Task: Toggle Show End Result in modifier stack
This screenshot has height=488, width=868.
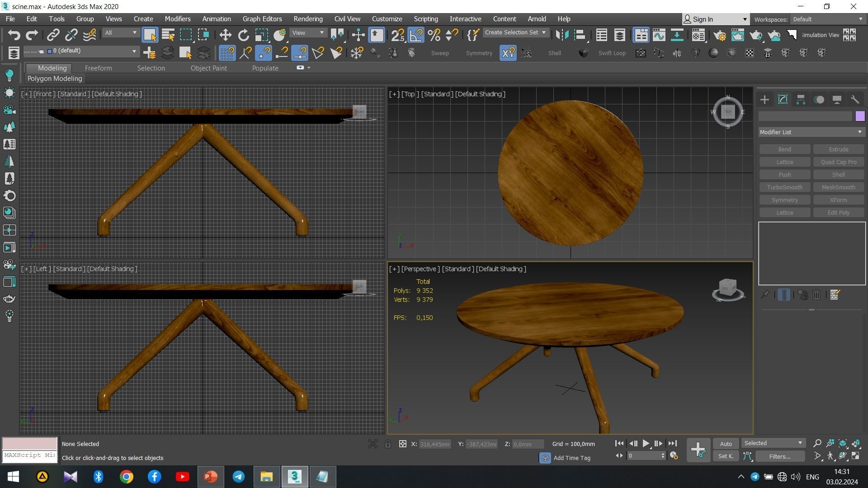Action: [x=784, y=295]
